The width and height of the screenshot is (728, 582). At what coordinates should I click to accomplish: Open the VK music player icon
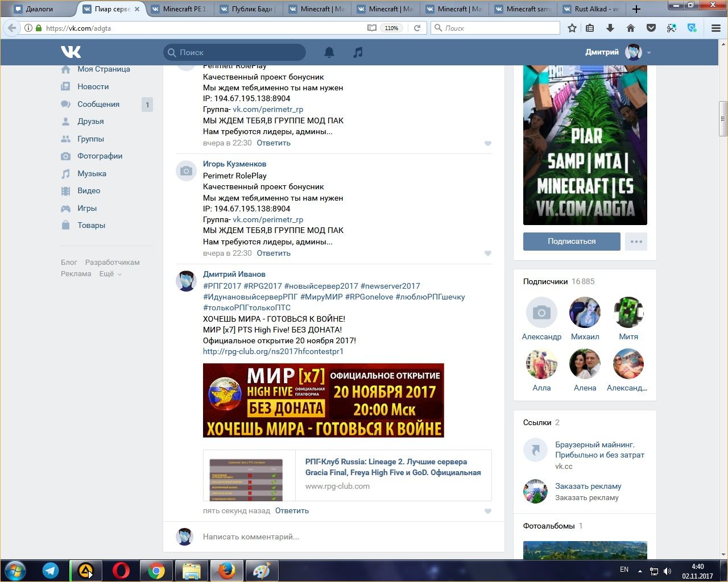click(x=358, y=52)
